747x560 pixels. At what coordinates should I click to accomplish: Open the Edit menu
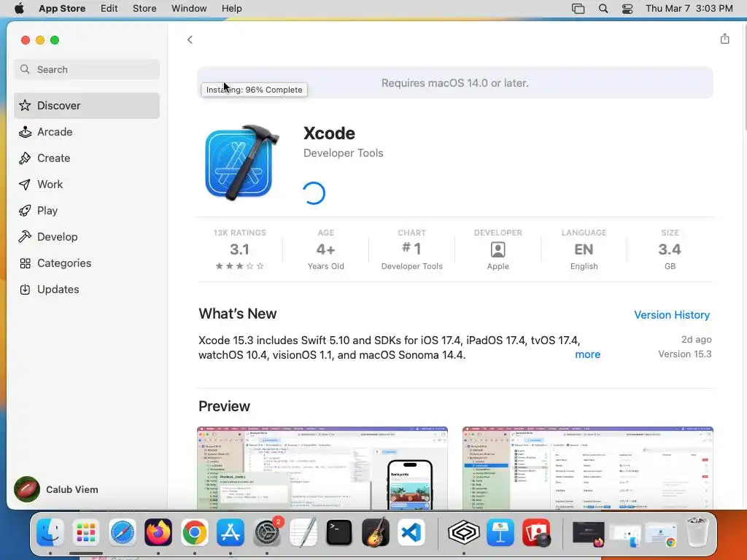click(109, 9)
